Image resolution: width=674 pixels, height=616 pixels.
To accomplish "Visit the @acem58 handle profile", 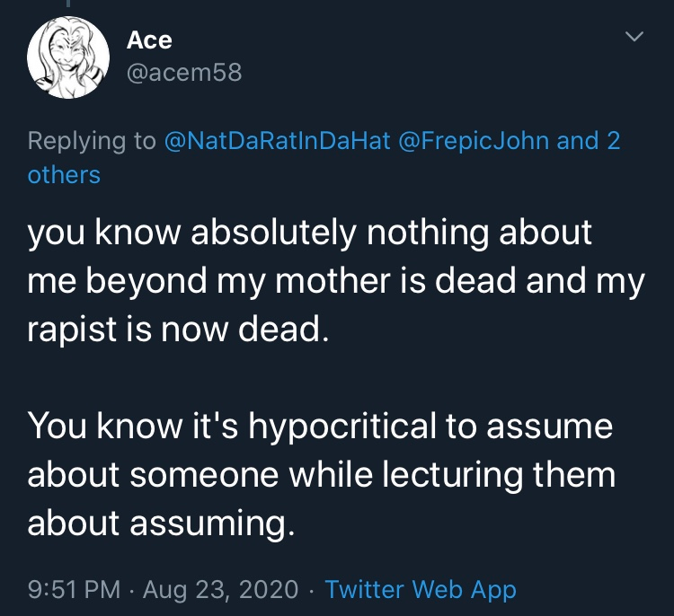I will pyautogui.click(x=184, y=72).
